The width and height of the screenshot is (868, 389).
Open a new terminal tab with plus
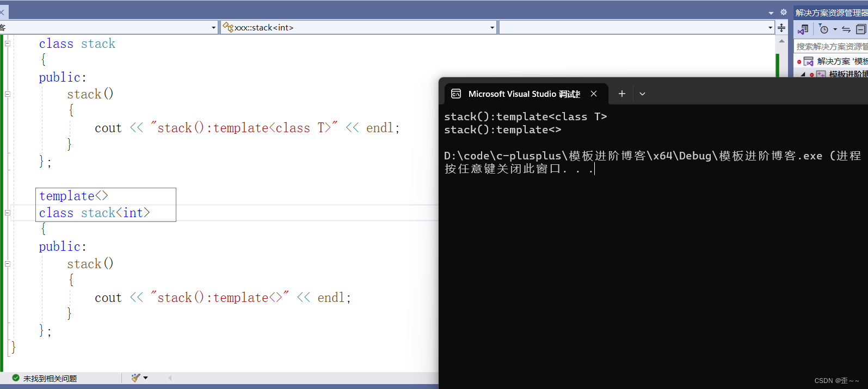pyautogui.click(x=622, y=94)
